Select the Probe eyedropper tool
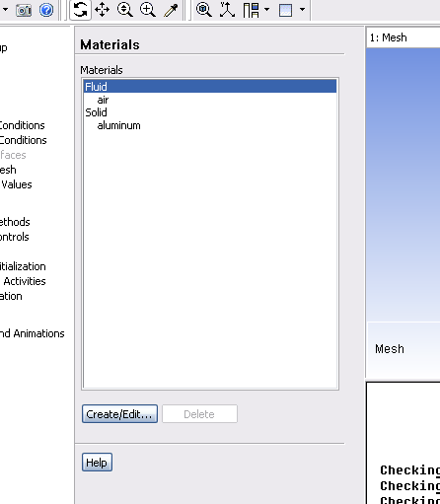Screen dimensions: 440x504 click(171, 10)
